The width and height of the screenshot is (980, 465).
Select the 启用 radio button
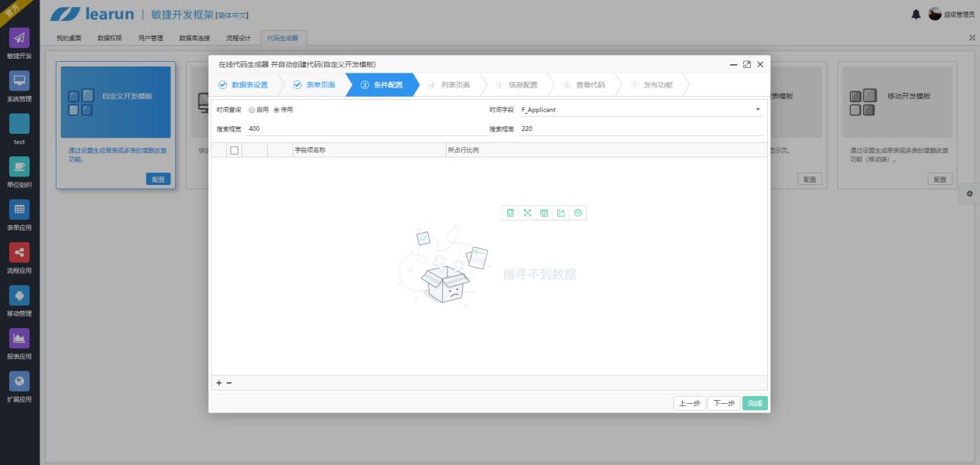252,110
